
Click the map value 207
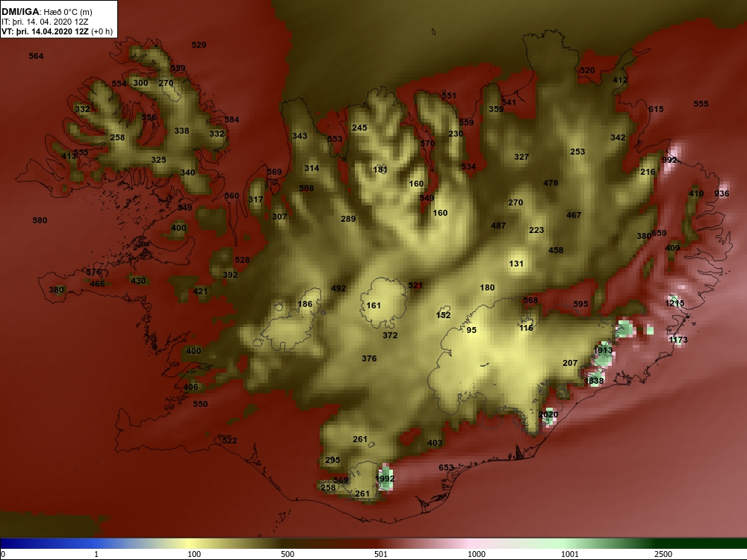coord(570,363)
